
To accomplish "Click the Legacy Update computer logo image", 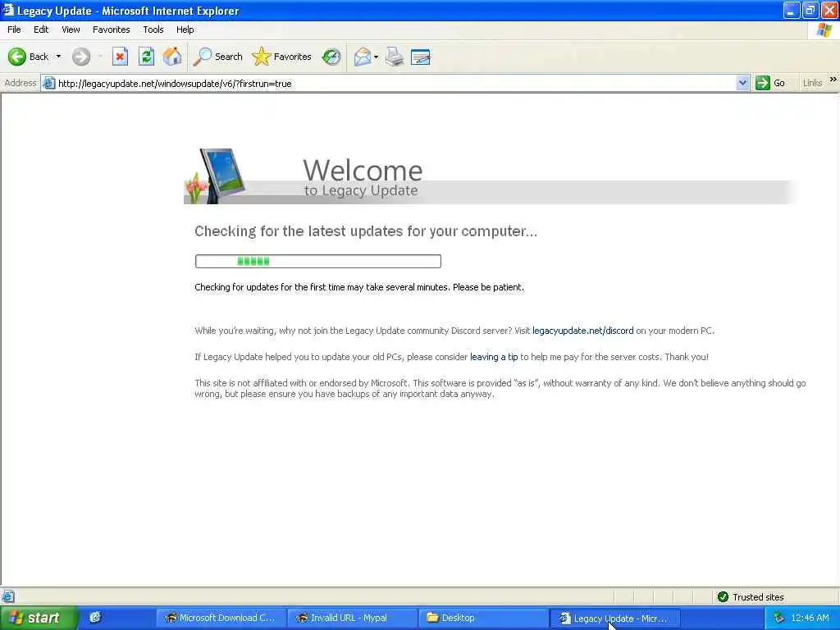I will [216, 176].
